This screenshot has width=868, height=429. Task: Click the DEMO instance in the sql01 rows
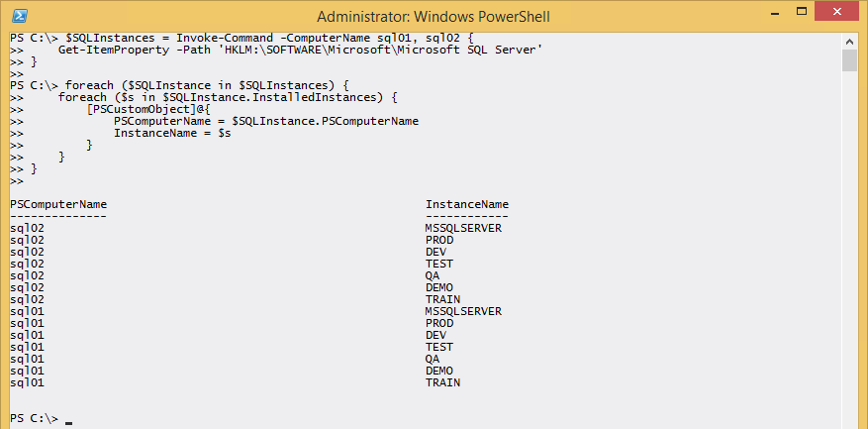click(x=439, y=371)
